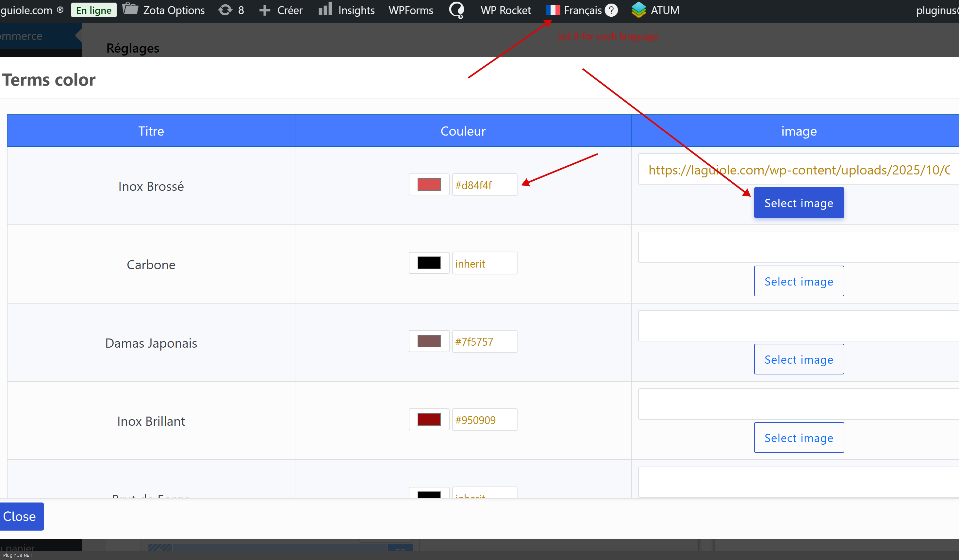Viewport: 959px width, 560px height.
Task: Click the Zota Options folder icon
Action: [x=130, y=9]
